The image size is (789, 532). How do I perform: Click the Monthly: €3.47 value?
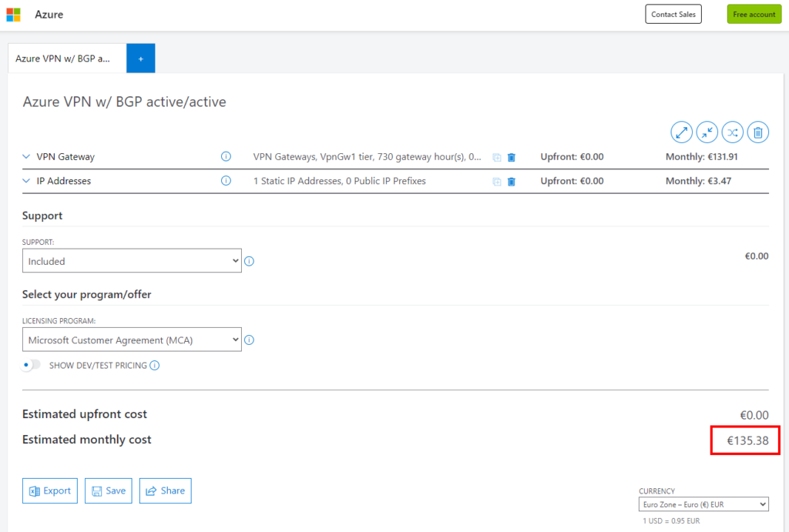coord(698,180)
